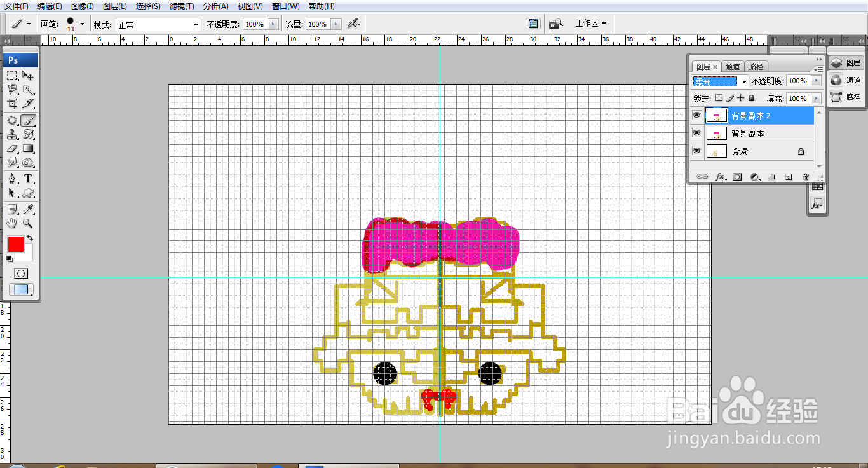Open 路径 panel from collapsed dock

(846, 97)
